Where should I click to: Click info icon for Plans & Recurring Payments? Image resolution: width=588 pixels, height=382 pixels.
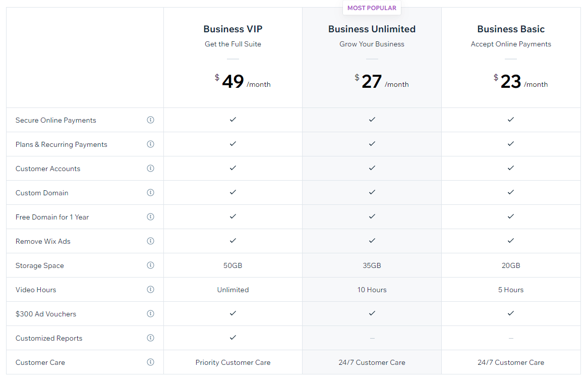click(x=150, y=144)
